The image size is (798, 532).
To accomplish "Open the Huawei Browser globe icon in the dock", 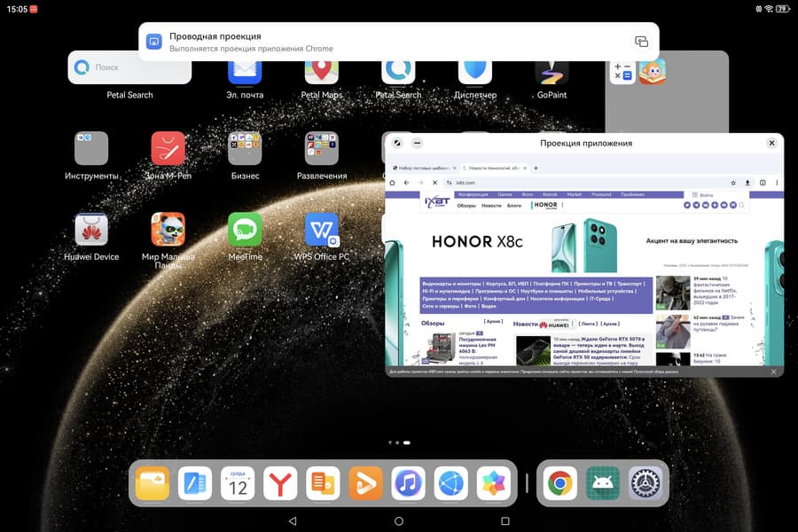I will coord(451,483).
